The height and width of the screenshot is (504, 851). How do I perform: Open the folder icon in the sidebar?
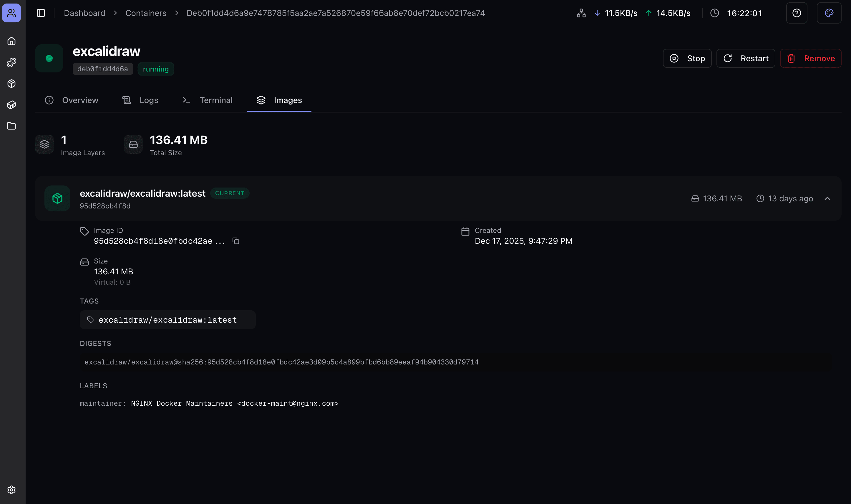(x=11, y=126)
